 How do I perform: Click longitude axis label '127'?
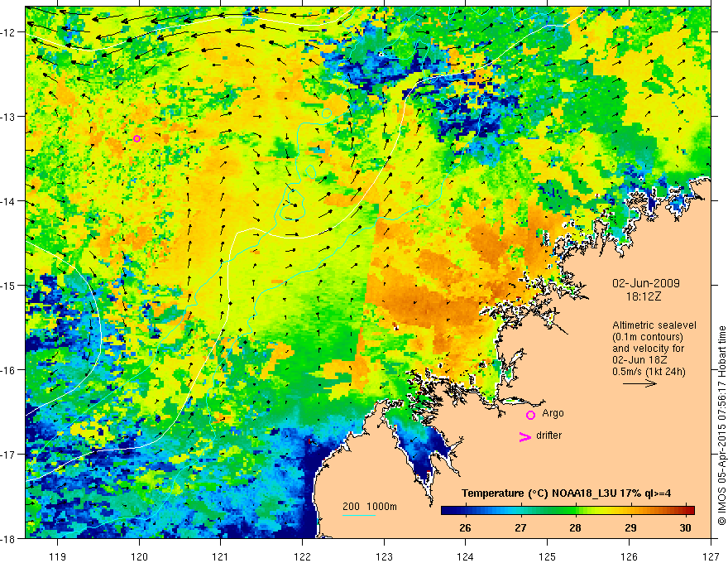tap(711, 556)
